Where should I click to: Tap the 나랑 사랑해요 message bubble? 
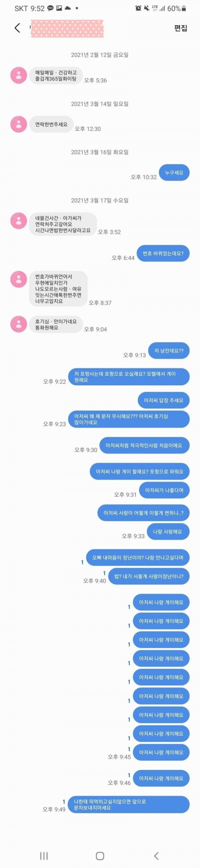(x=168, y=532)
